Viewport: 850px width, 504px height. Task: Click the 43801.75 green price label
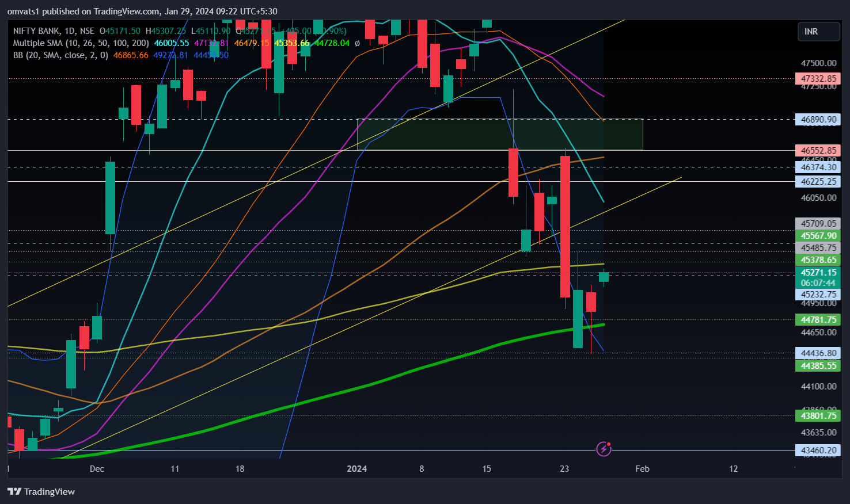(818, 415)
